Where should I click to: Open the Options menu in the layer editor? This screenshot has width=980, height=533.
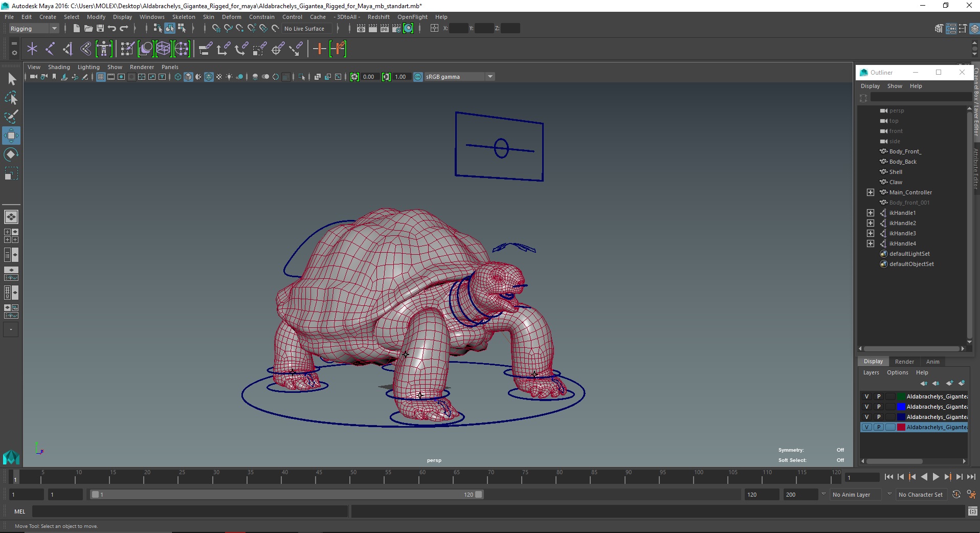(898, 372)
